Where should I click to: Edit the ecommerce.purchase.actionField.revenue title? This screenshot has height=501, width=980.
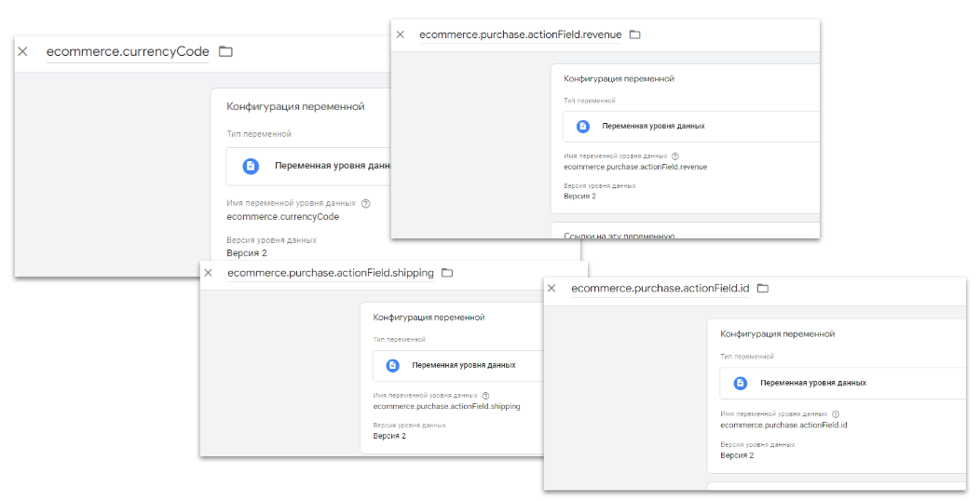(x=520, y=35)
